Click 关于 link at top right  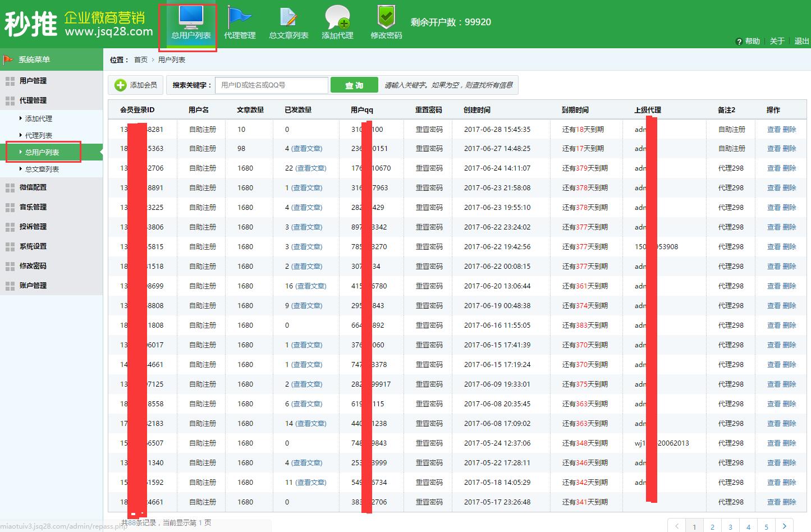click(777, 42)
